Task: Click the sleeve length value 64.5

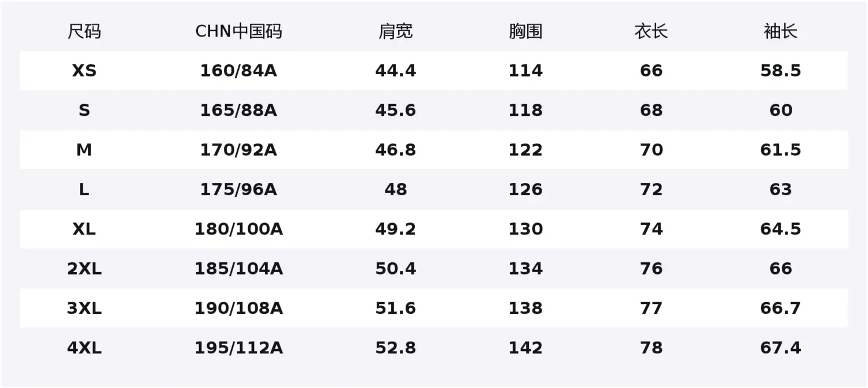Action: (780, 229)
